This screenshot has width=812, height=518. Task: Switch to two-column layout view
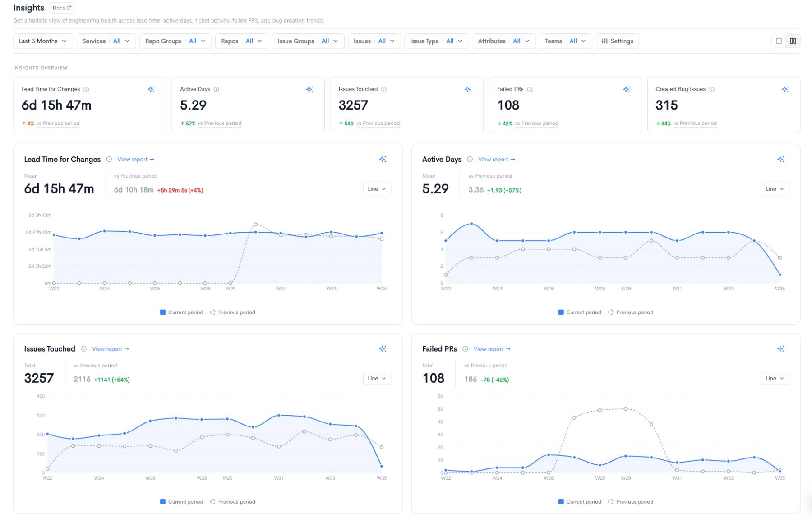[x=793, y=41]
